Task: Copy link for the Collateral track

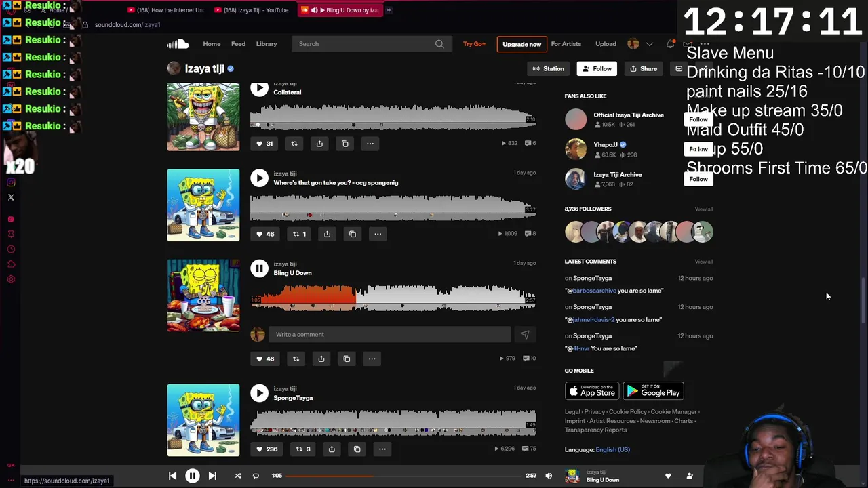Action: click(344, 144)
